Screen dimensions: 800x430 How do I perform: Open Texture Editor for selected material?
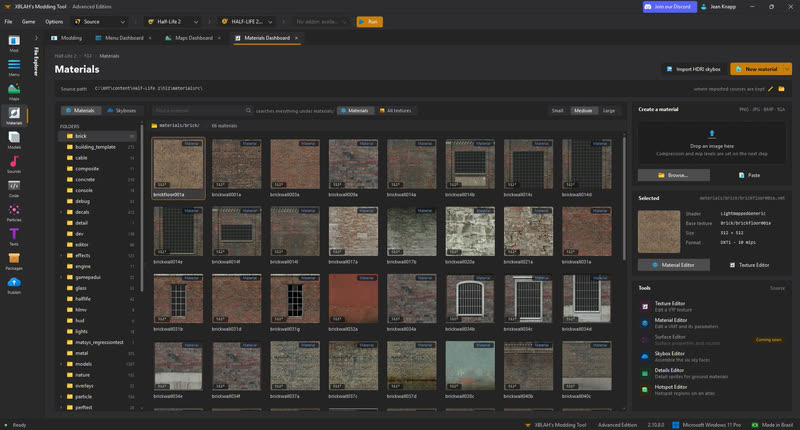coord(749,265)
